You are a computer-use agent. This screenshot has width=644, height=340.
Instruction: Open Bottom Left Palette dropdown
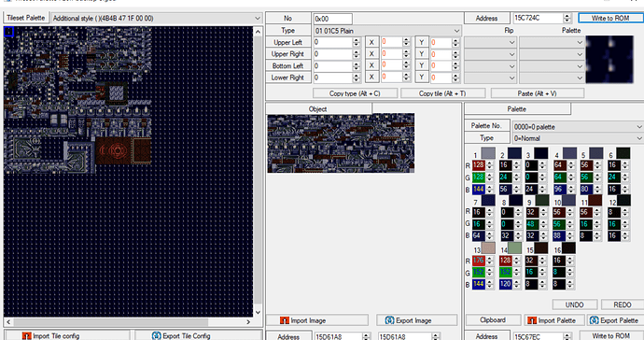click(x=552, y=65)
